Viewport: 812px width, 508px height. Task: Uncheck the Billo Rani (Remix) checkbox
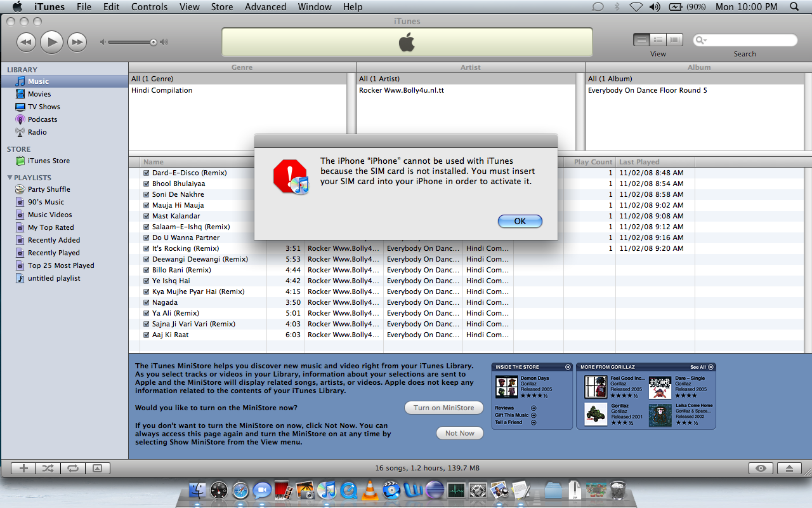pyautogui.click(x=147, y=270)
